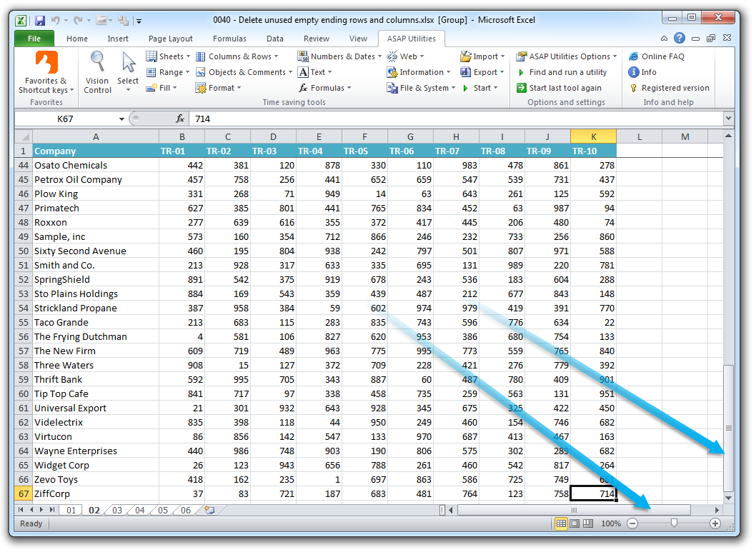Open File & System utilities menu
This screenshot has height=552, width=756.
(421, 88)
